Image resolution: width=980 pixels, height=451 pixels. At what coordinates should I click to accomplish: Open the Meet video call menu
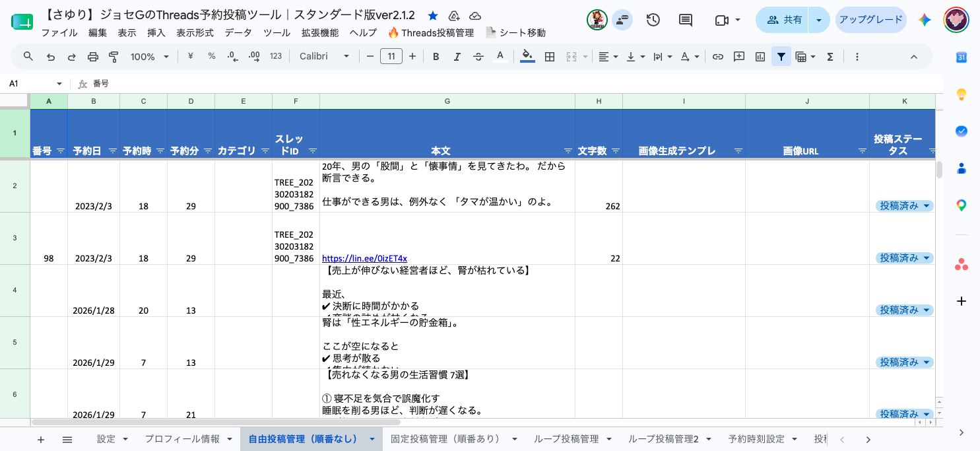[x=727, y=20]
